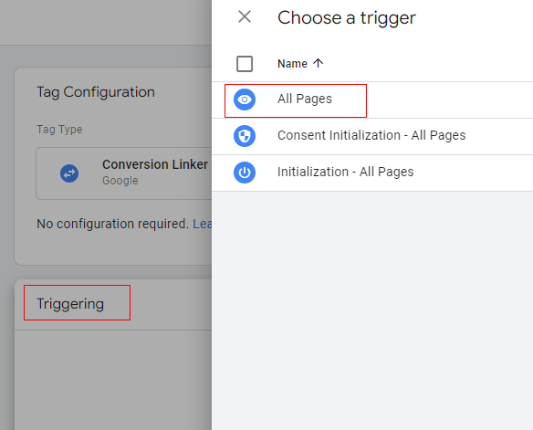Pick the Initialization - All Pages trigger
Image resolution: width=533 pixels, height=430 pixels.
(x=372, y=173)
